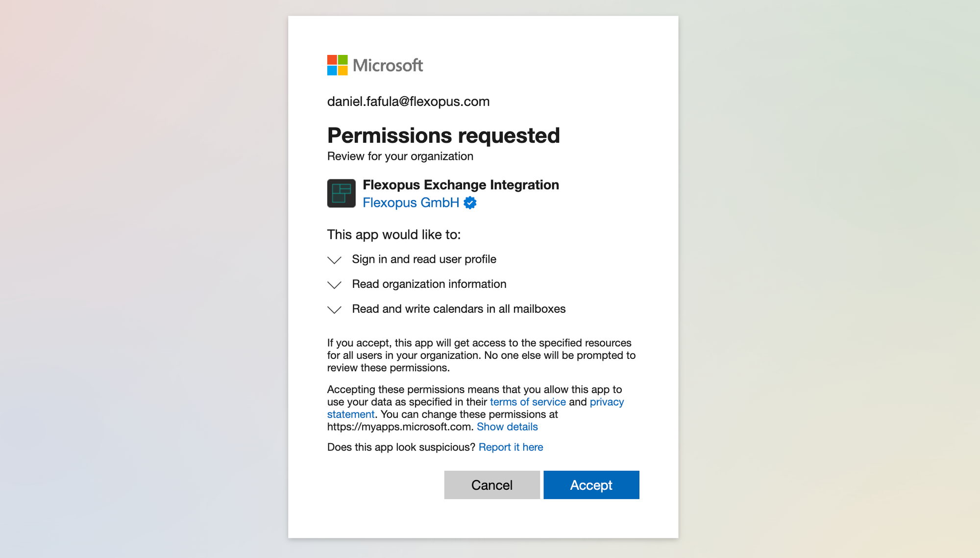Image resolution: width=980 pixels, height=558 pixels.
Task: Expand the calendars in all mailboxes chevron
Action: [334, 309]
